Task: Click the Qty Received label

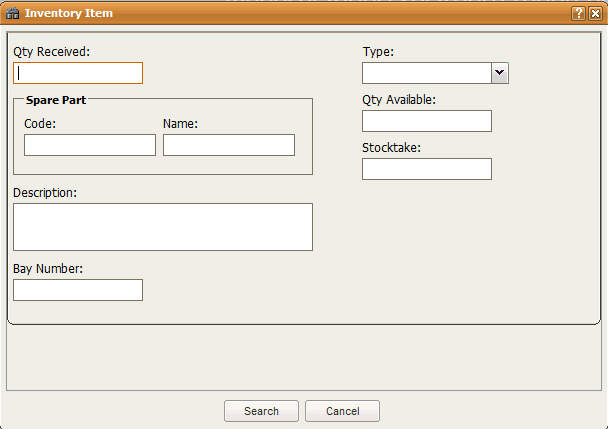Action: 52,50
